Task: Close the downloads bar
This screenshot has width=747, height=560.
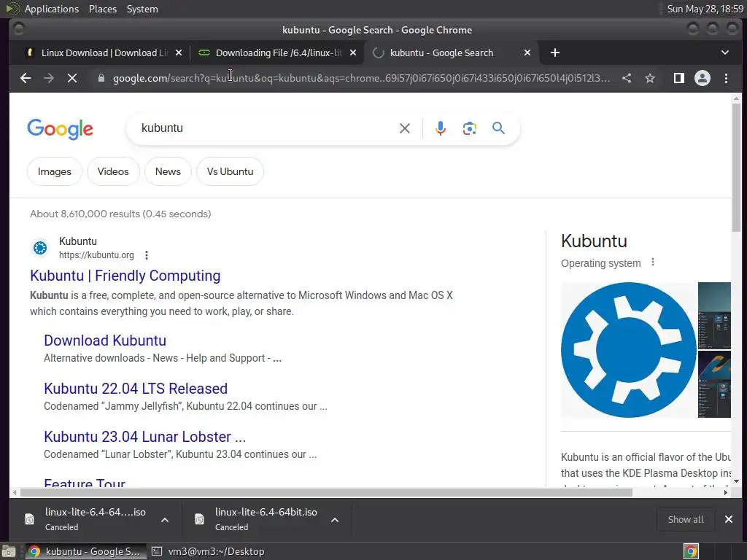Action: [729, 519]
